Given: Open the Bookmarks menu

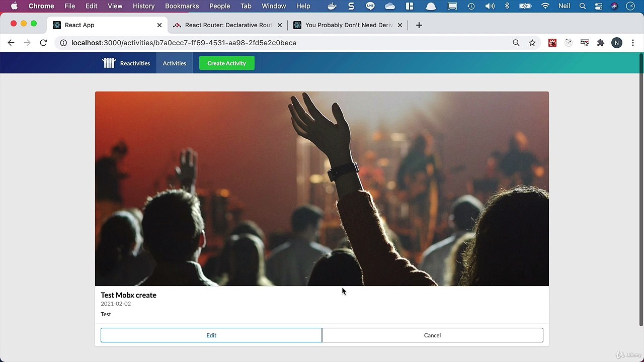Looking at the screenshot, I should tap(182, 6).
